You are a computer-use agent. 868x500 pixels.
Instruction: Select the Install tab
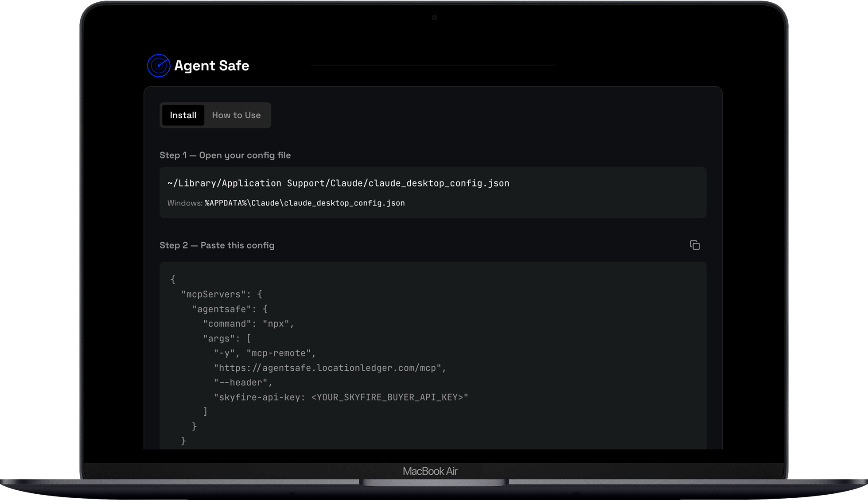point(183,115)
